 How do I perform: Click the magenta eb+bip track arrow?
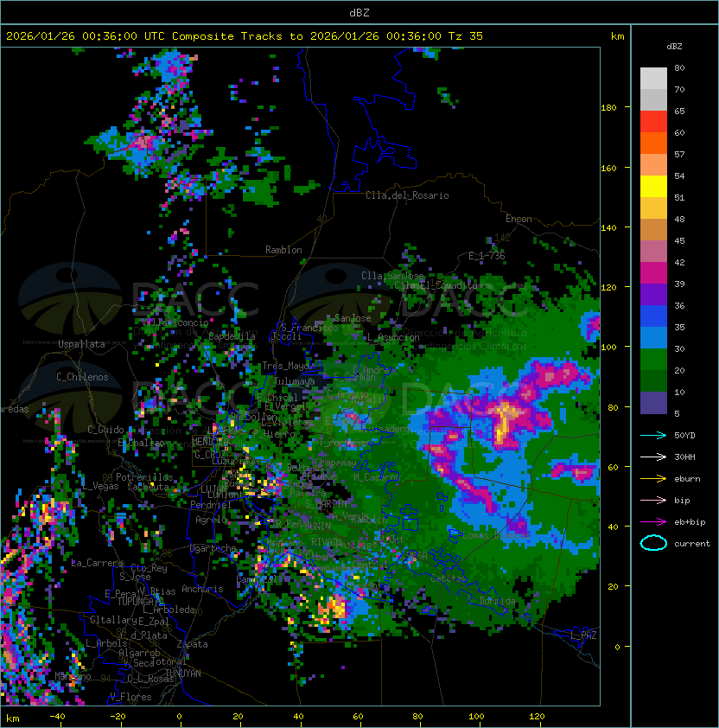[x=653, y=522]
